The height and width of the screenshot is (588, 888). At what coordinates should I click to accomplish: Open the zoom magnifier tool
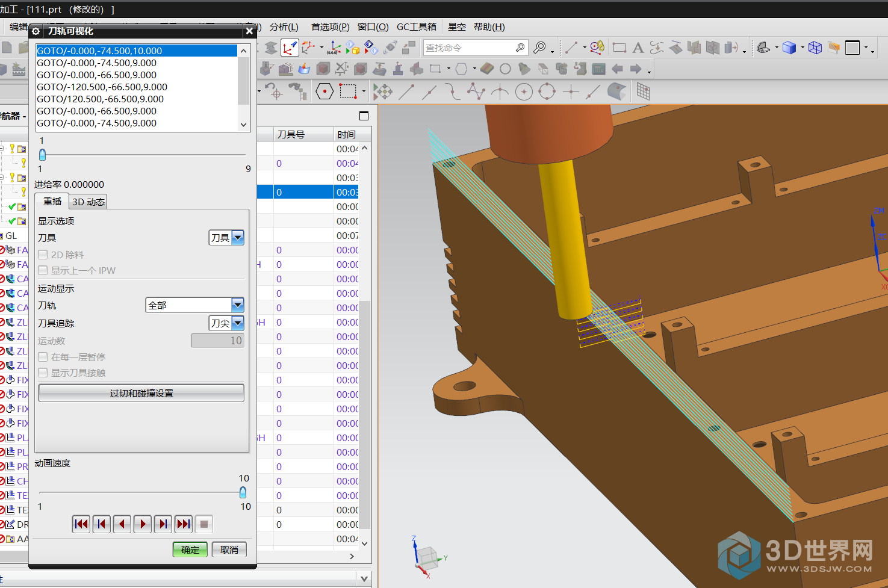click(540, 48)
